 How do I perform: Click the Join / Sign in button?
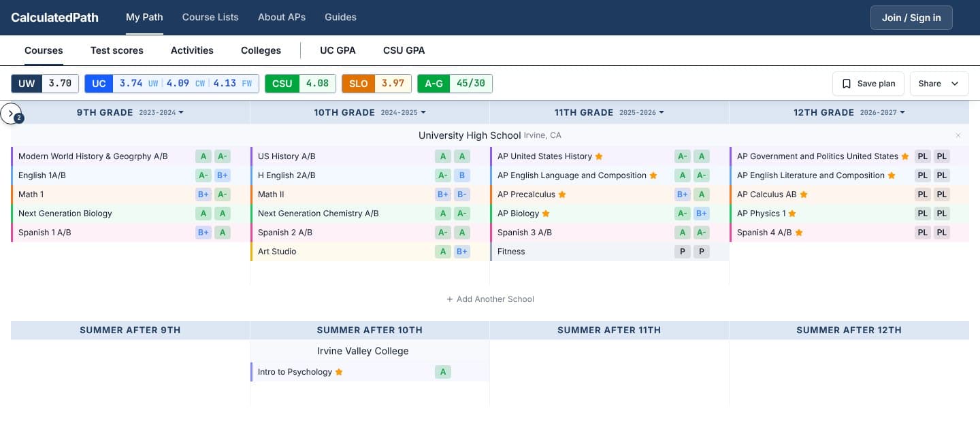(x=911, y=18)
